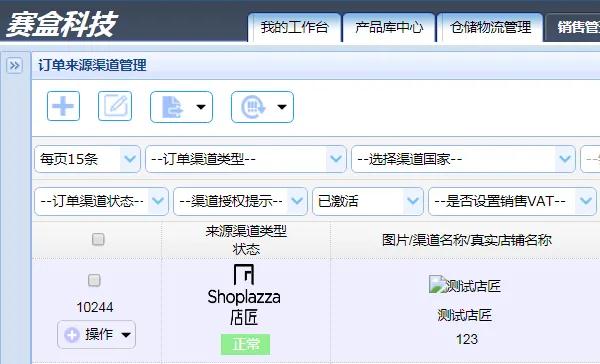Click the plus icon to add channel
600x364 pixels.
click(x=63, y=106)
